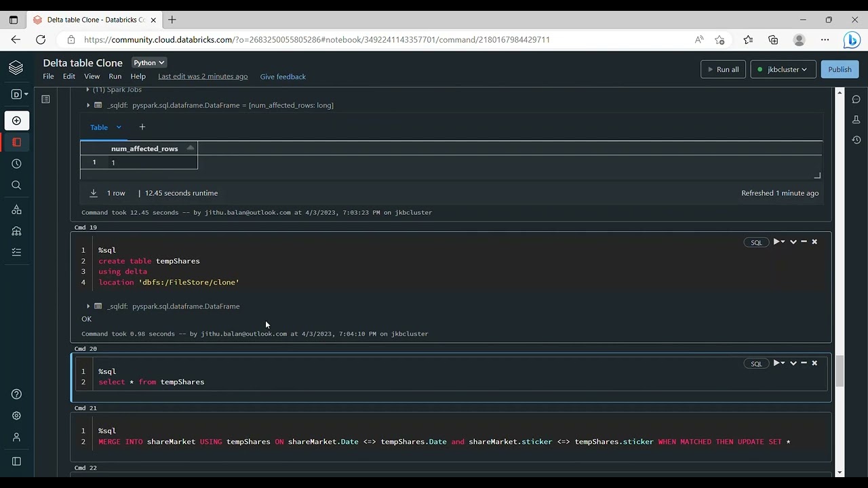Viewport: 868px width, 488px height.
Task: Open the notebook Help menu
Action: point(138,77)
